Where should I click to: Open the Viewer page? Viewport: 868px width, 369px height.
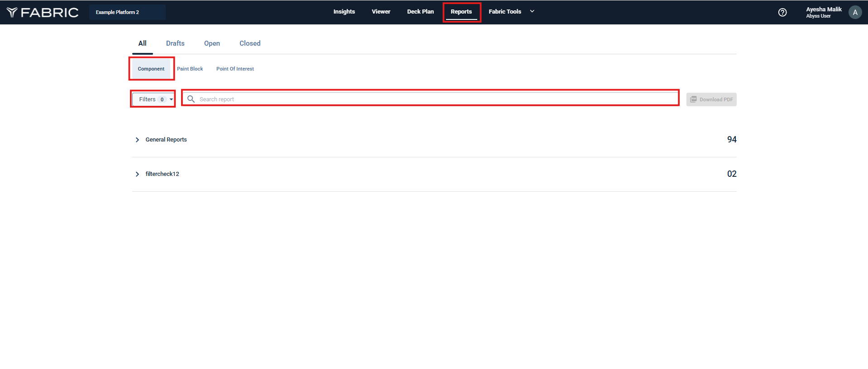381,12
